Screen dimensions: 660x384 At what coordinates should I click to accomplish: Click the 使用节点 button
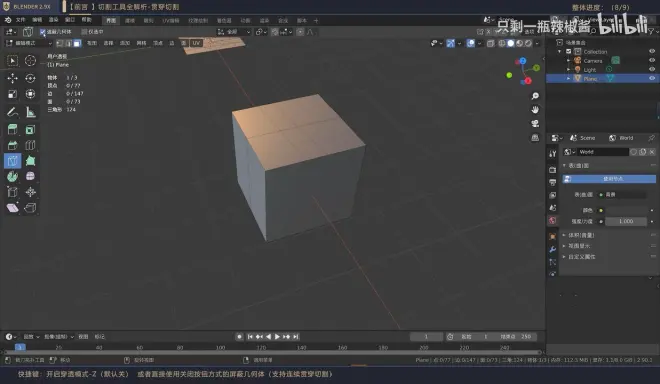coord(609,179)
